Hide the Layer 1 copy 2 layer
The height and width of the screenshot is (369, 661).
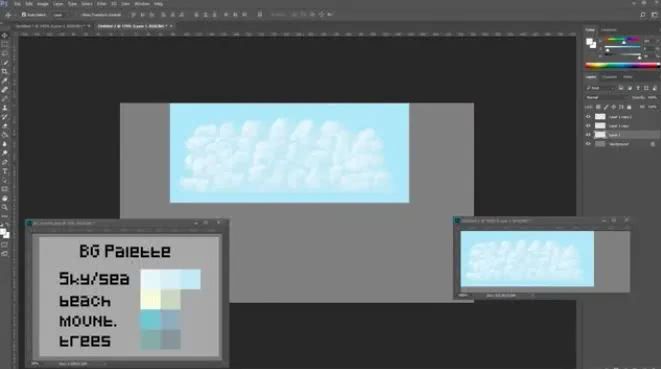click(588, 117)
